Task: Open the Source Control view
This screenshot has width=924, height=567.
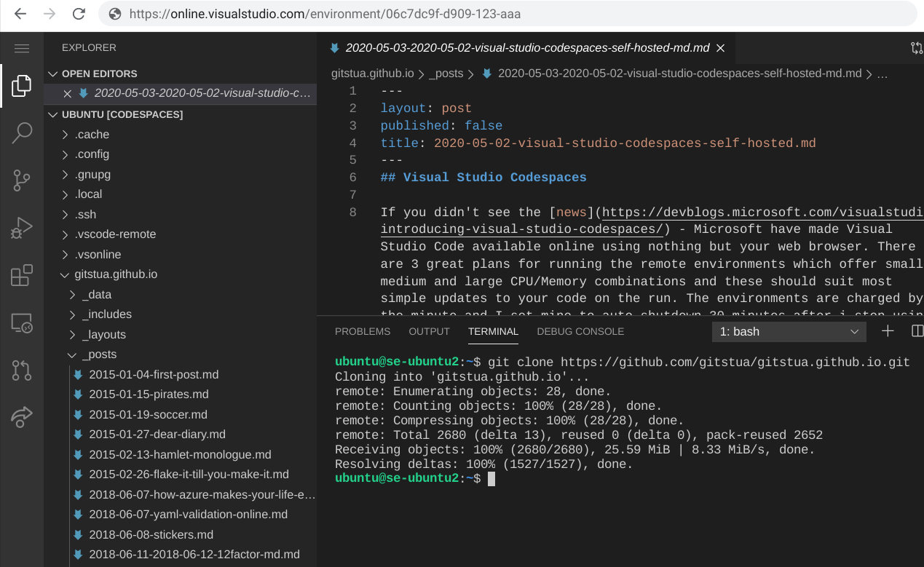Action: (22, 181)
